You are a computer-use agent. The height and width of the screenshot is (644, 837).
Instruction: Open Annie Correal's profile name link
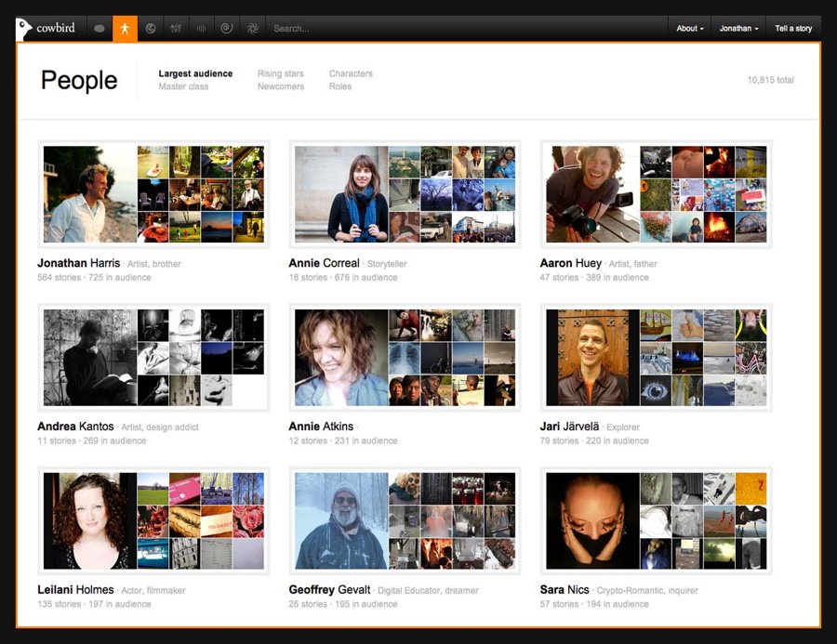[325, 263]
